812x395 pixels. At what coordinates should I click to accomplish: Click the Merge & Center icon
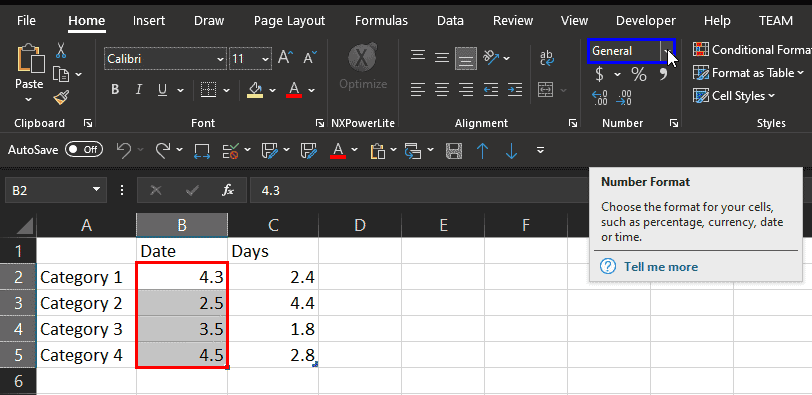pos(546,90)
